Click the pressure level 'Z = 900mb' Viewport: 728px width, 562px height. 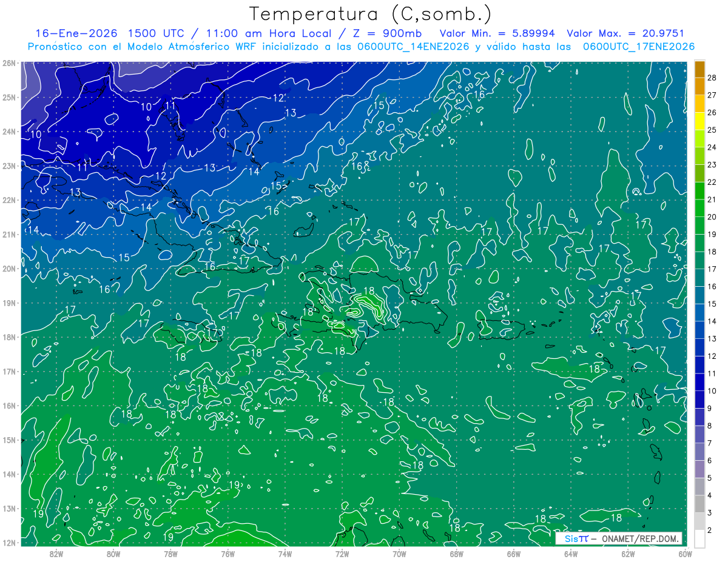coord(386,33)
